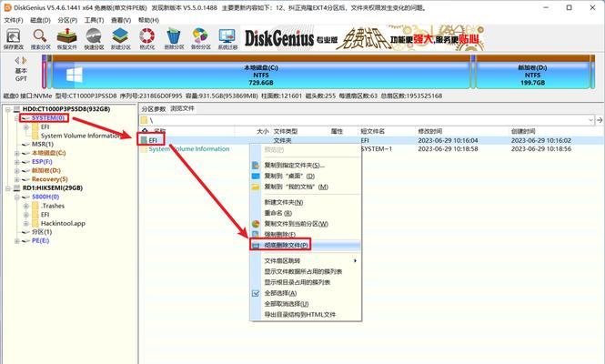Click folder icon beside 复制到"我的文档"(M)
The image size is (605, 364).
click(x=256, y=187)
